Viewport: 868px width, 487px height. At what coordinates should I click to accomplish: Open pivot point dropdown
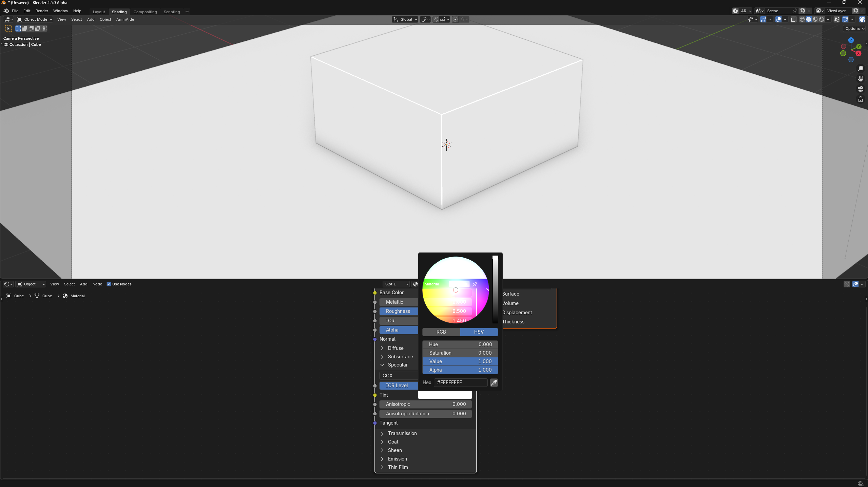[x=425, y=19]
